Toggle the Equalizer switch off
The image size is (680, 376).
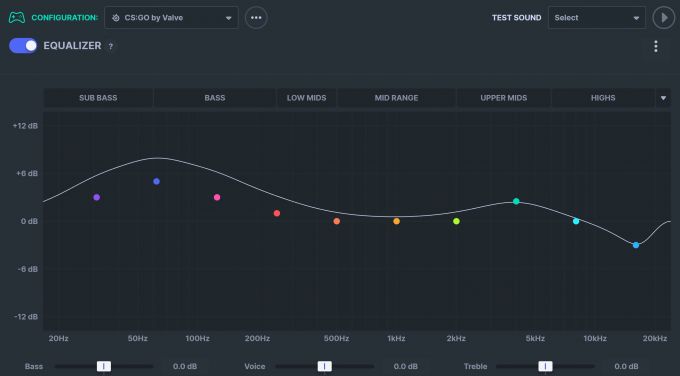[x=23, y=46]
